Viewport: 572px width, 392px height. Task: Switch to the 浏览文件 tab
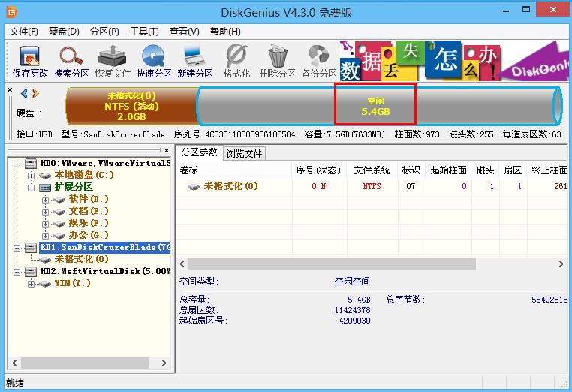pyautogui.click(x=244, y=153)
